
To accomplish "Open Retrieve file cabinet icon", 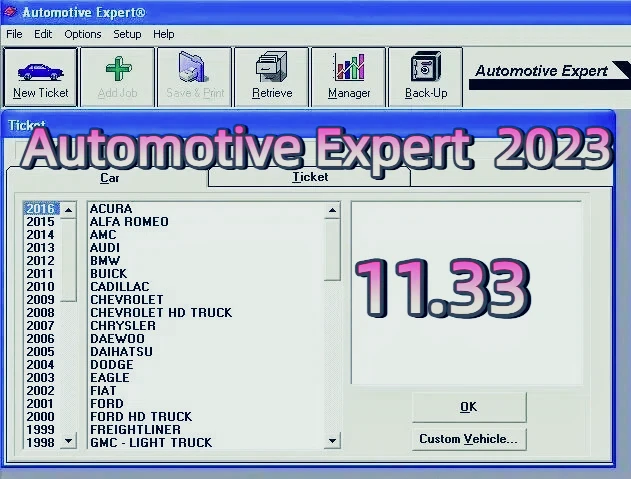I will [x=272, y=67].
